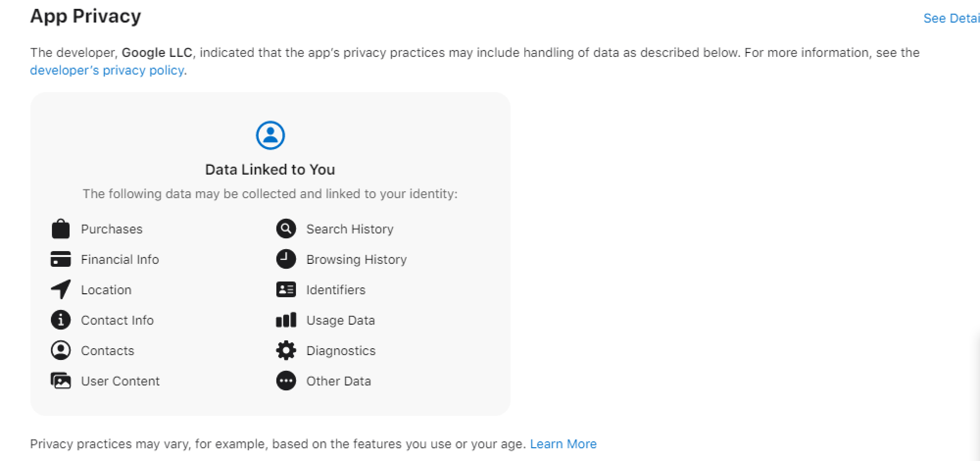Click the Location arrow icon
The image size is (980, 461).
point(61,289)
